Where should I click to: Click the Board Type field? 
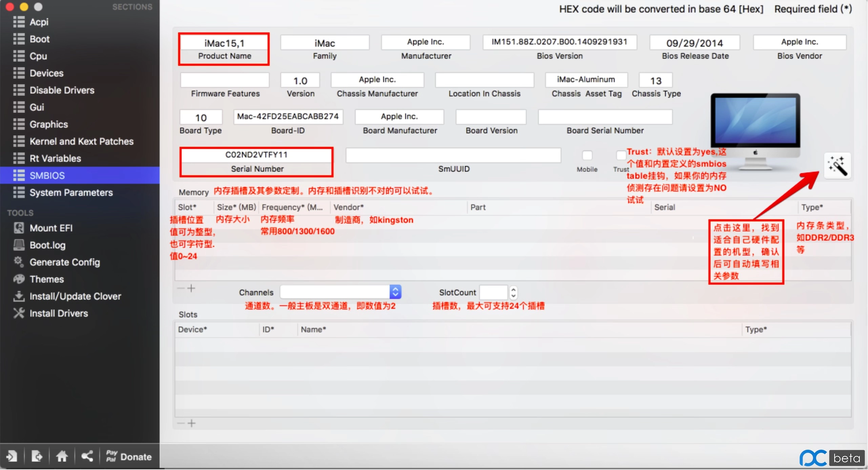click(x=201, y=117)
